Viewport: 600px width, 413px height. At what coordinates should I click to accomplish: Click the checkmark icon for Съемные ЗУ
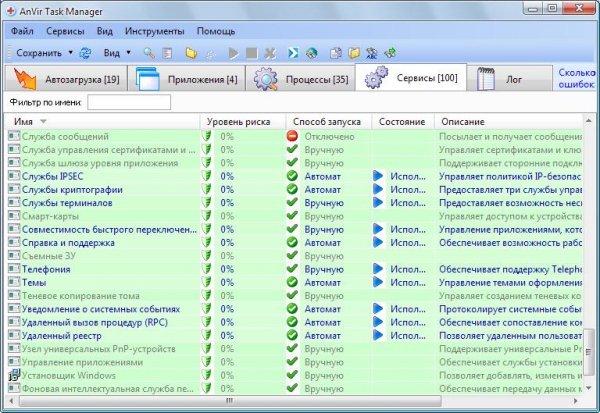click(x=292, y=255)
